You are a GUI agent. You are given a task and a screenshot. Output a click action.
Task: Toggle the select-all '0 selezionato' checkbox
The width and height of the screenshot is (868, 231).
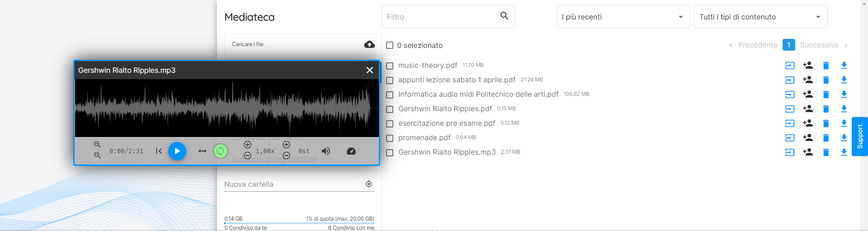click(390, 45)
